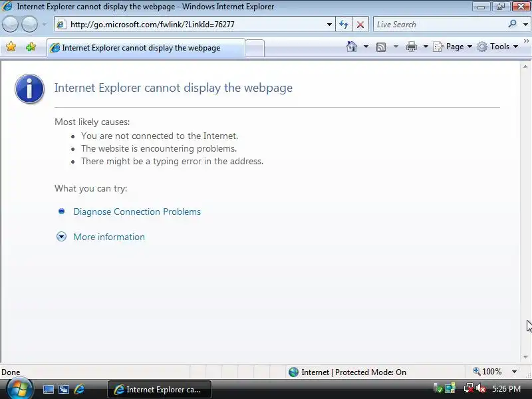Open the zoom level dropdown arrow
The width and height of the screenshot is (532, 399).
tap(514, 372)
